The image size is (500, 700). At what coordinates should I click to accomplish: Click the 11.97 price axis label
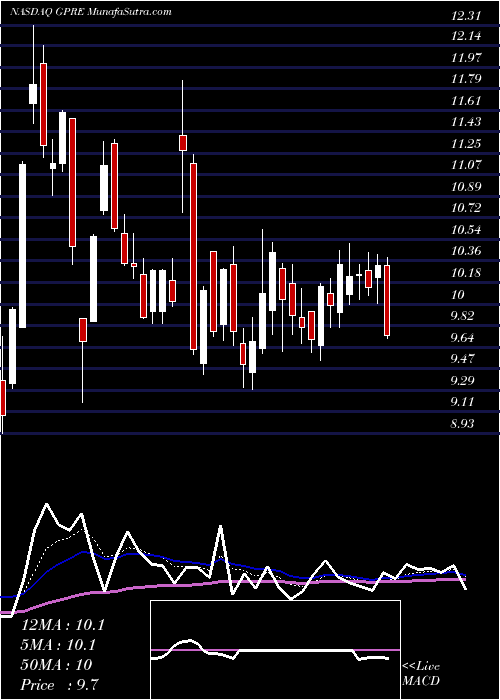pos(466,58)
